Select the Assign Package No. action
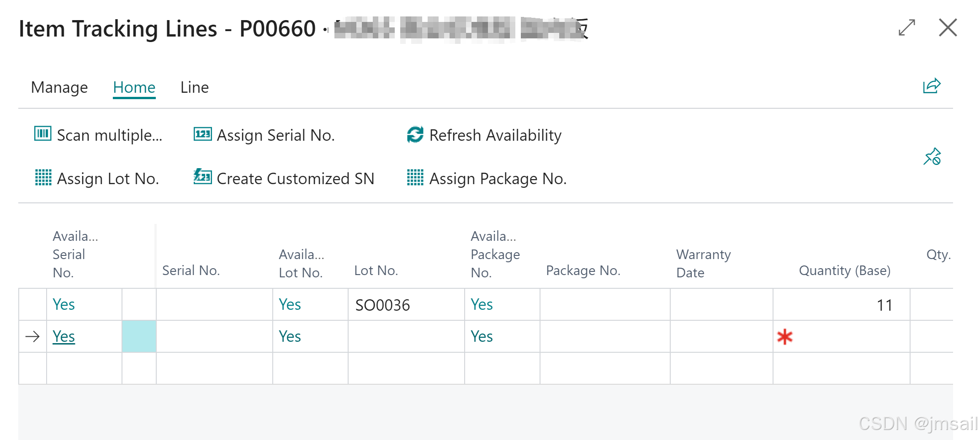The height and width of the screenshot is (440, 980). click(x=498, y=179)
